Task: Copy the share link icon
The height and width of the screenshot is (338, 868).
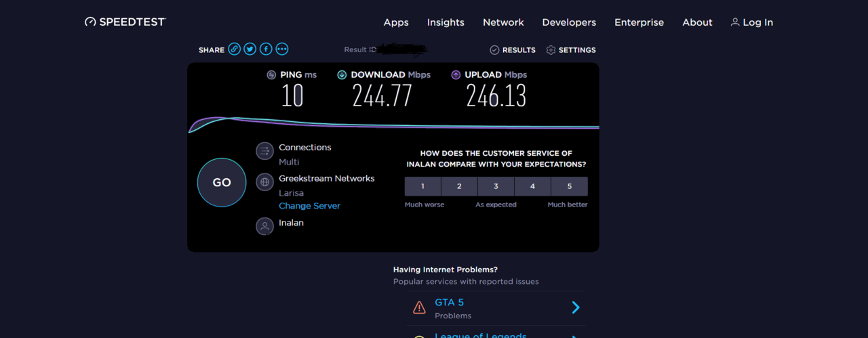Action: pyautogui.click(x=234, y=49)
